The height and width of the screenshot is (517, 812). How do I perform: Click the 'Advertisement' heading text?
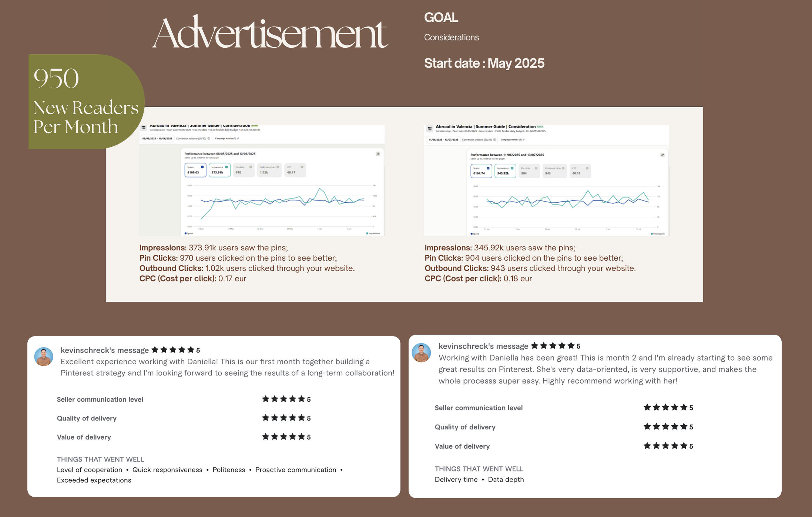270,33
